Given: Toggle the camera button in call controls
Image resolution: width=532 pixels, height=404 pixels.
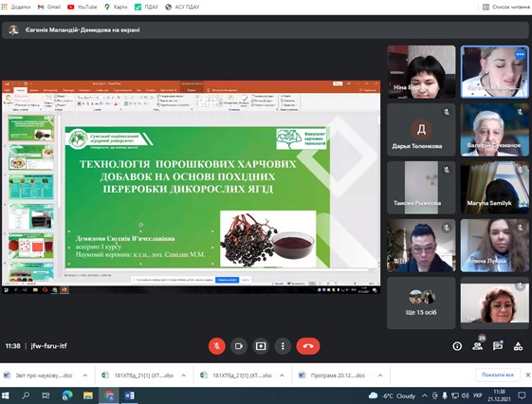Looking at the screenshot, I should point(239,346).
